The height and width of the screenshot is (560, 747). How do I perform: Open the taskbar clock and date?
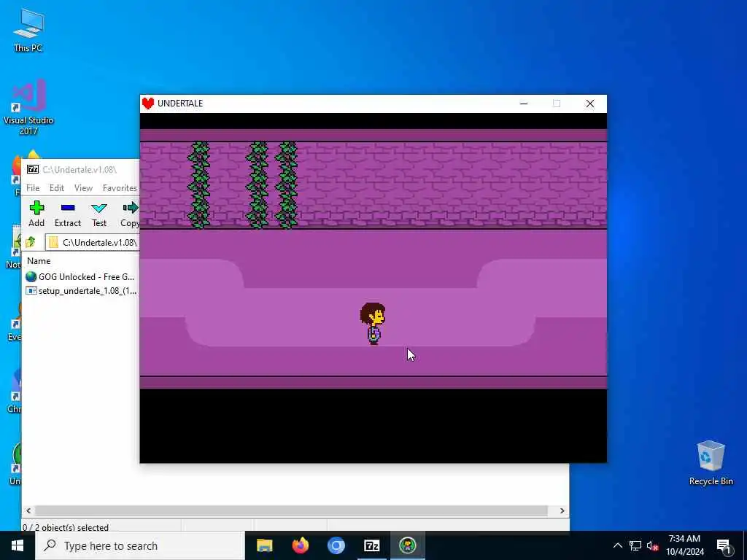pyautogui.click(x=684, y=545)
